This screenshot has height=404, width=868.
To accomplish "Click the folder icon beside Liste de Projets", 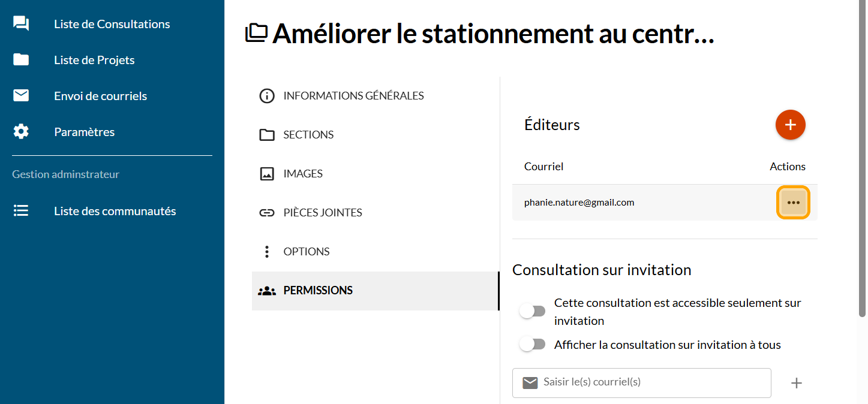I will tap(21, 60).
